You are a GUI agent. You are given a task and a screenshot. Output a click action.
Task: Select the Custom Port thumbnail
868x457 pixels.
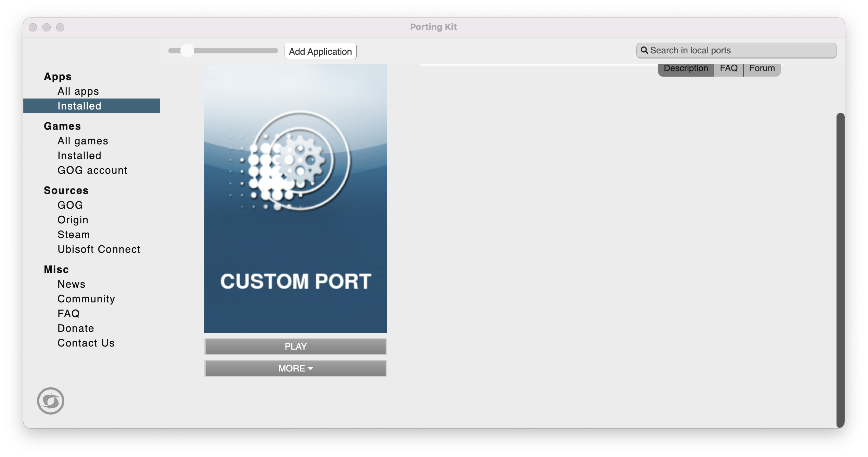[295, 198]
